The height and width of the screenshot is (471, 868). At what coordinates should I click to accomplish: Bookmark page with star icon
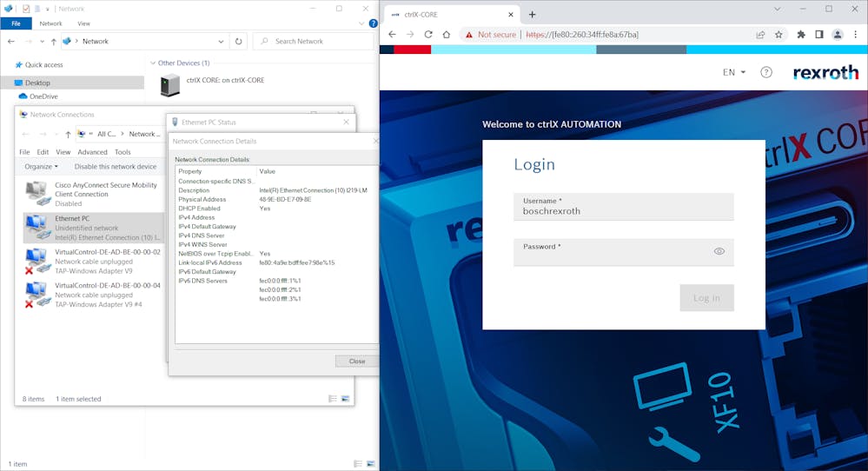tap(779, 35)
